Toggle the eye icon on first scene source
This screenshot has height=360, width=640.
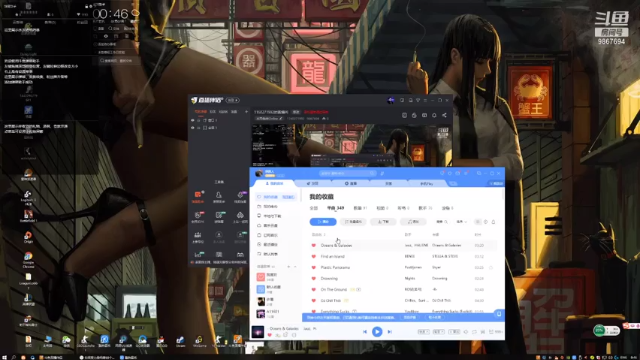193,120
